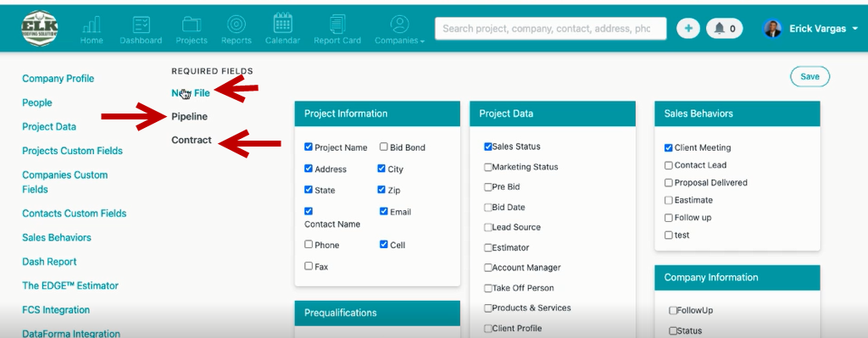Viewport: 868px width, 338px height.
Task: Open the Calendar icon
Action: (x=283, y=23)
